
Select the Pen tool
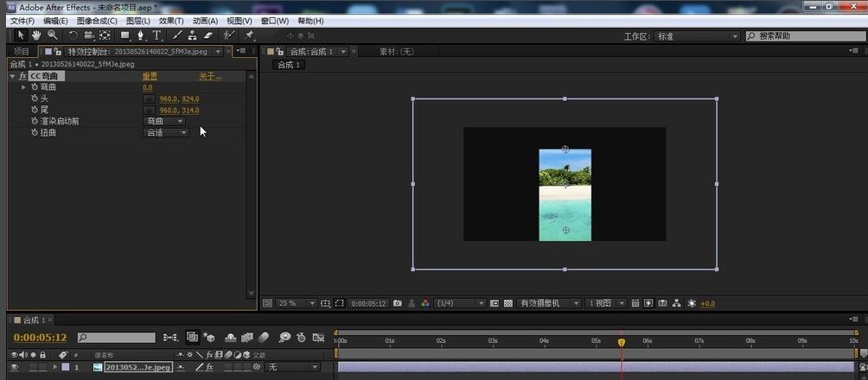pyautogui.click(x=141, y=35)
